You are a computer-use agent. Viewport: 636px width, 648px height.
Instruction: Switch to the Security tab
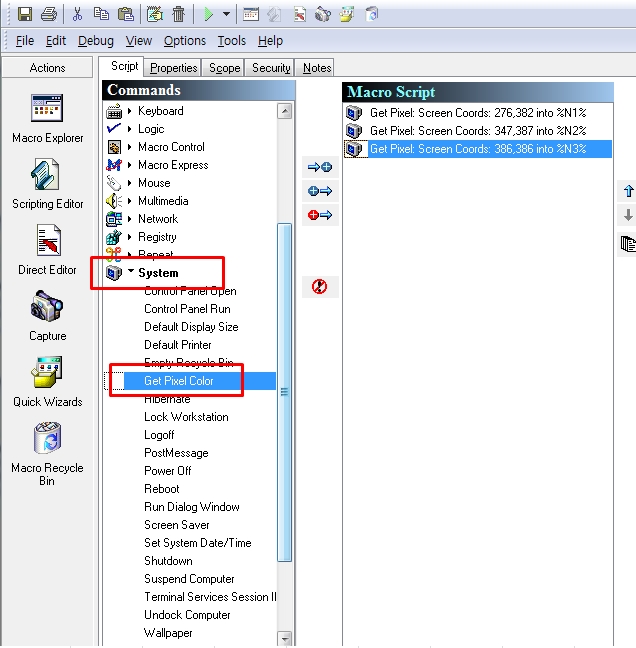point(271,68)
